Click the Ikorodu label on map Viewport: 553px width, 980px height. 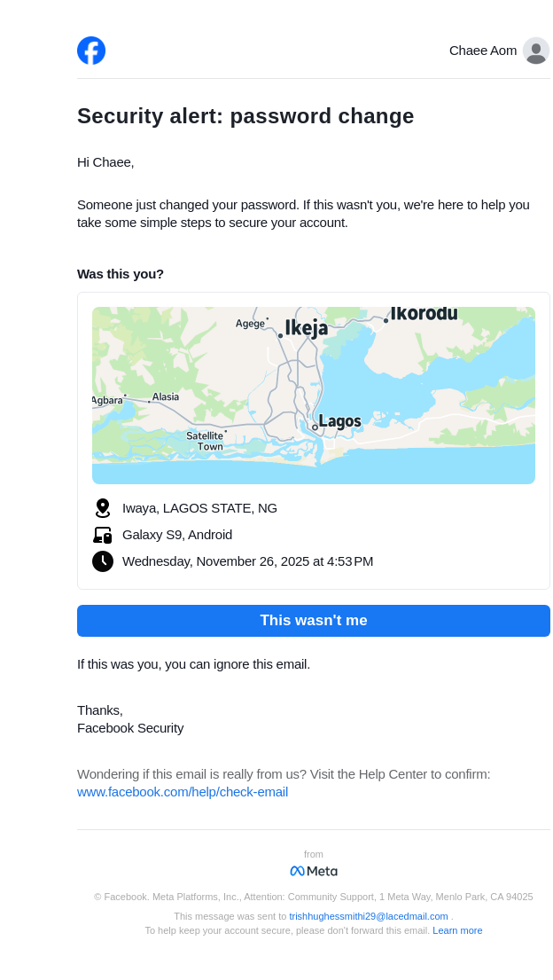coord(424,313)
